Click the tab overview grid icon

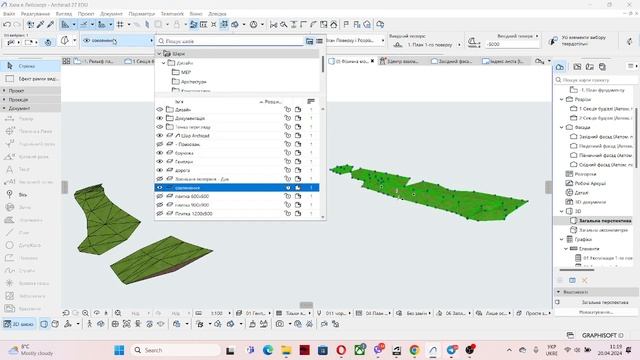[x=66, y=61]
